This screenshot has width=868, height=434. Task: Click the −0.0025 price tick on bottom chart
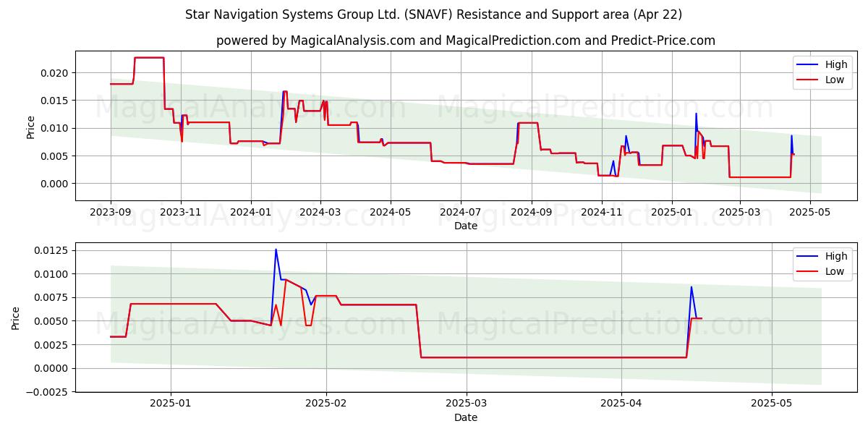(48, 392)
